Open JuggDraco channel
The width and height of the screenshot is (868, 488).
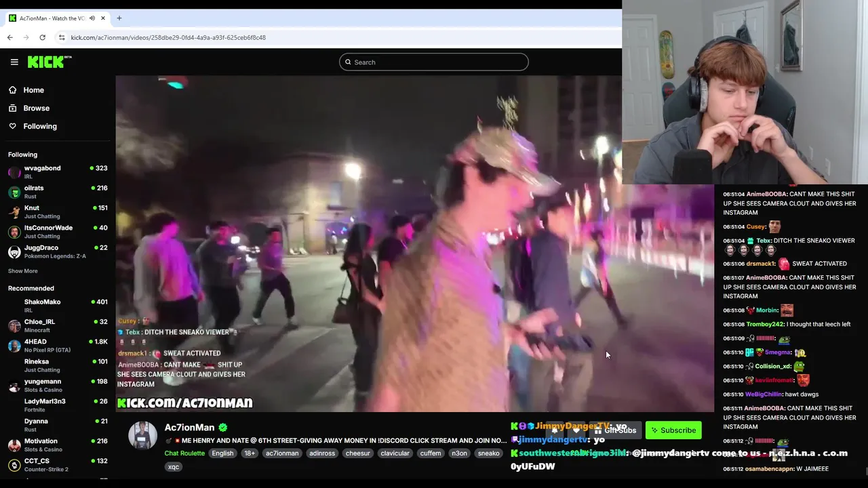(x=58, y=251)
